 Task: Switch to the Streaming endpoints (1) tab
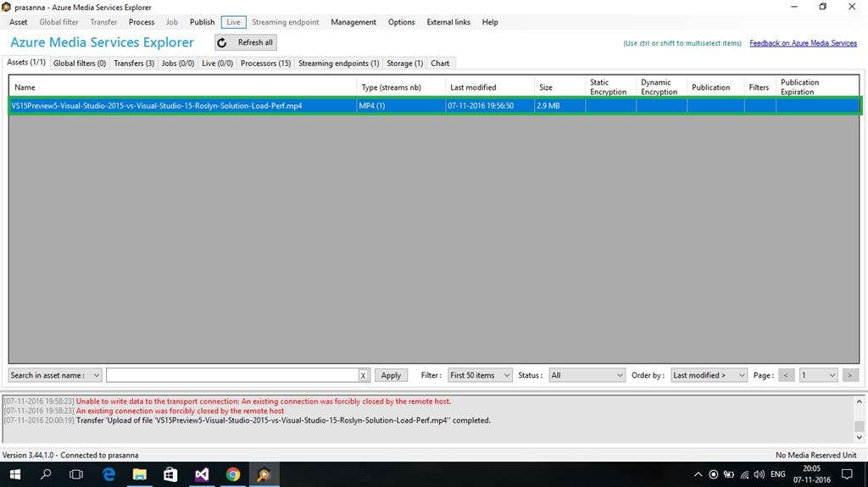(x=339, y=63)
